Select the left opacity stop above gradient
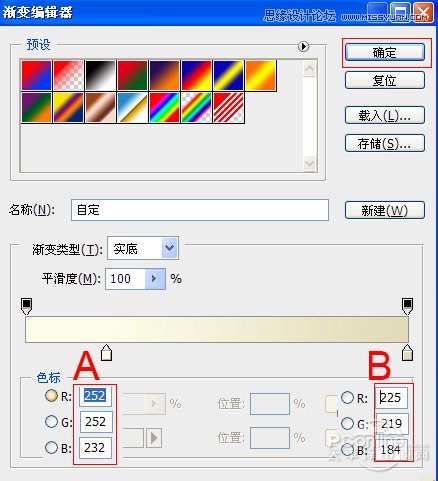Screen dimensions: 438x481 tap(26, 306)
